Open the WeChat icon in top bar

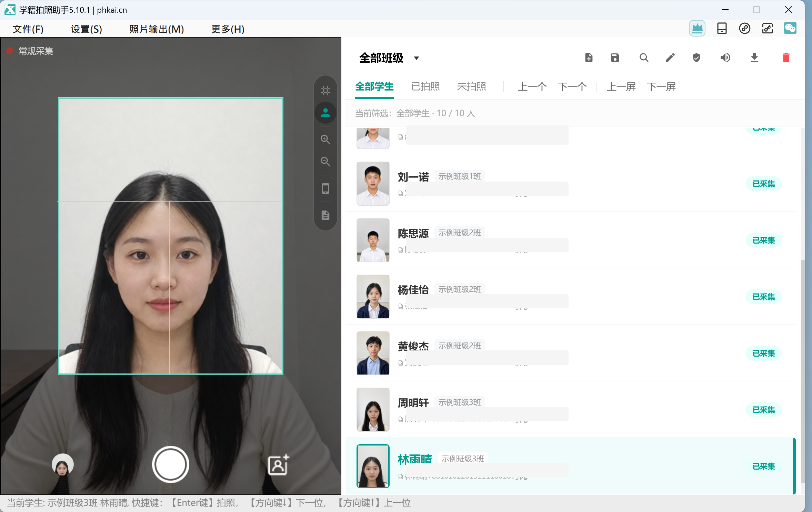point(790,28)
